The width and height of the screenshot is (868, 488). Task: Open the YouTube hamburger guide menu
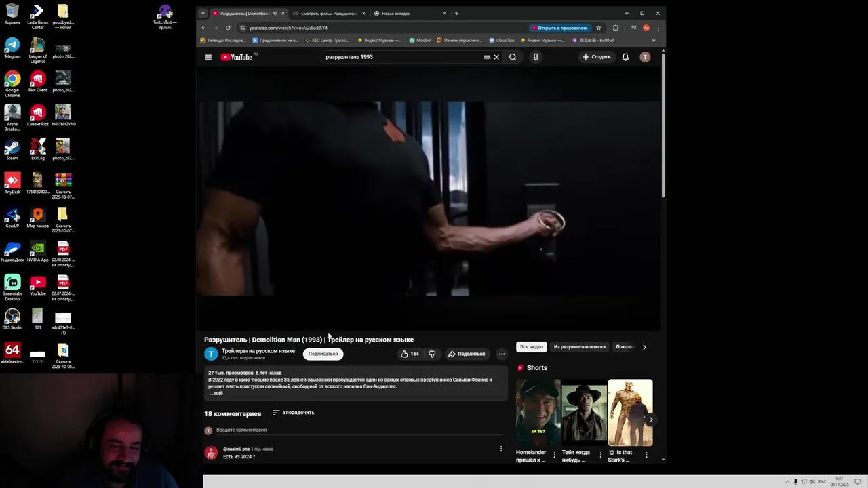tap(208, 57)
